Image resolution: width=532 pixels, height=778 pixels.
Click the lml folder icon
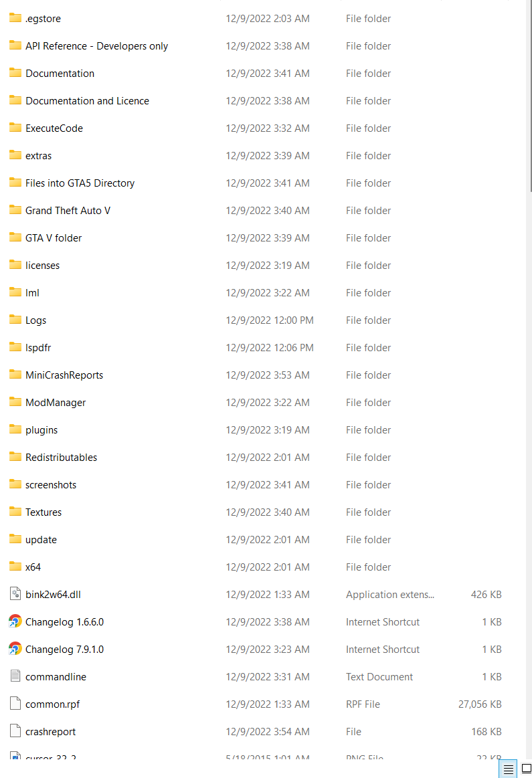click(15, 293)
